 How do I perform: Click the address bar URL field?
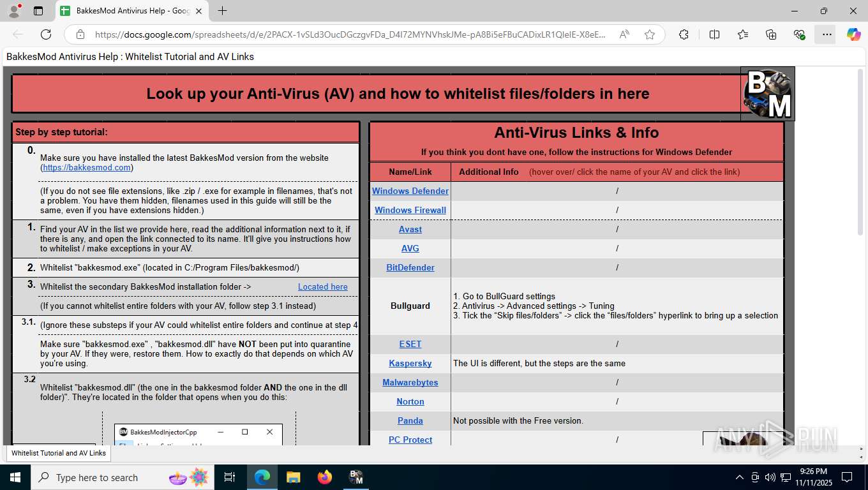(350, 34)
